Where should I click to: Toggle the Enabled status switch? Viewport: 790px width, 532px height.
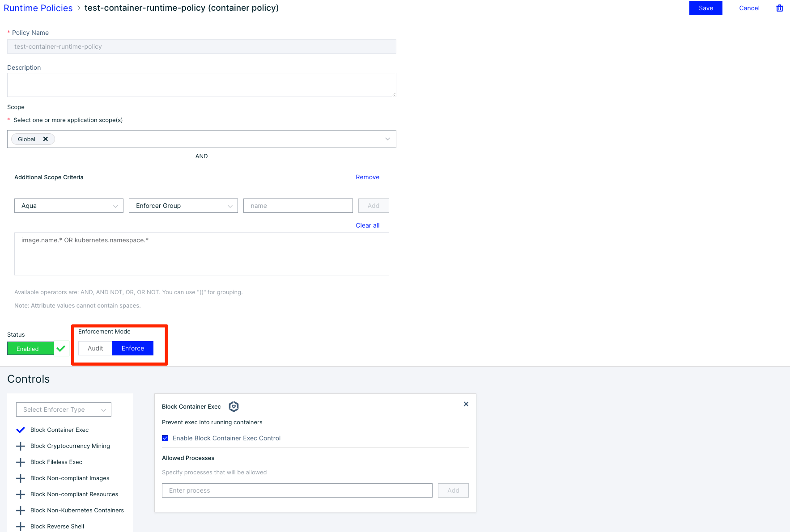click(30, 348)
